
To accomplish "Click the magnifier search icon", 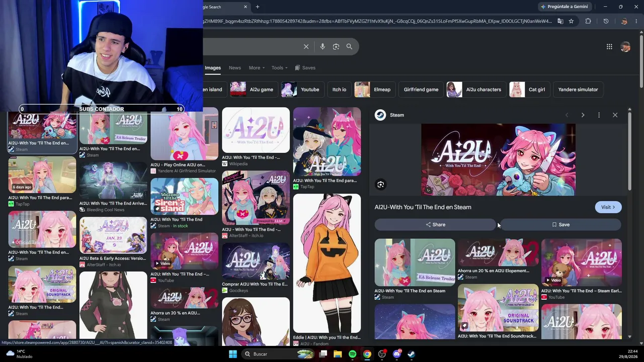I will pyautogui.click(x=349, y=47).
